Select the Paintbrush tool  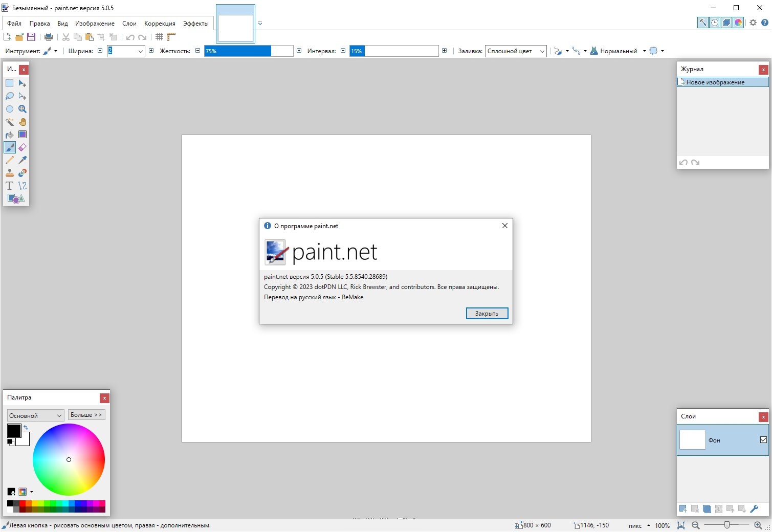pyautogui.click(x=10, y=147)
